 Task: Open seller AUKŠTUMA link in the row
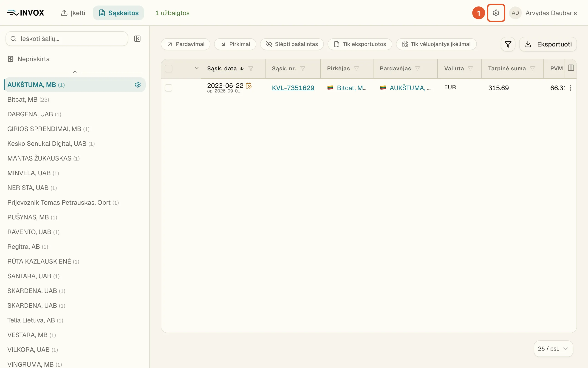[410, 88]
